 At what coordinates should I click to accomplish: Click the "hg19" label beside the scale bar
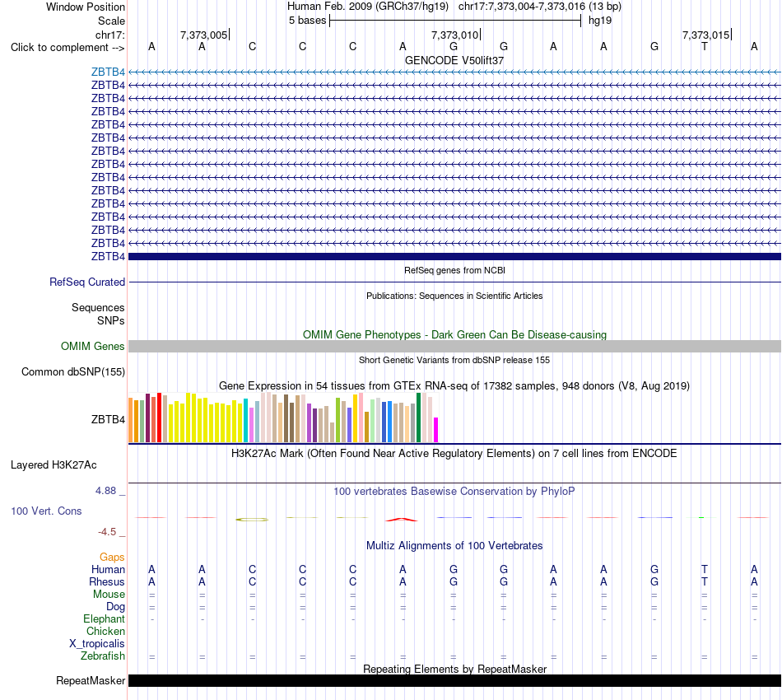tap(600, 21)
